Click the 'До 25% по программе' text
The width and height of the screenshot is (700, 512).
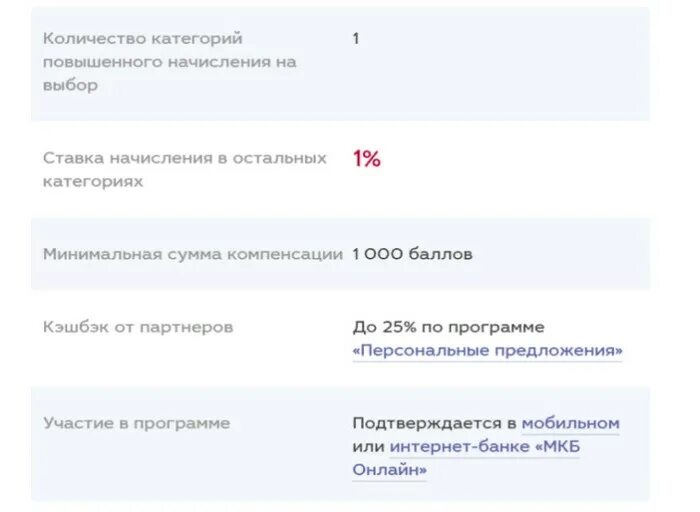click(448, 327)
